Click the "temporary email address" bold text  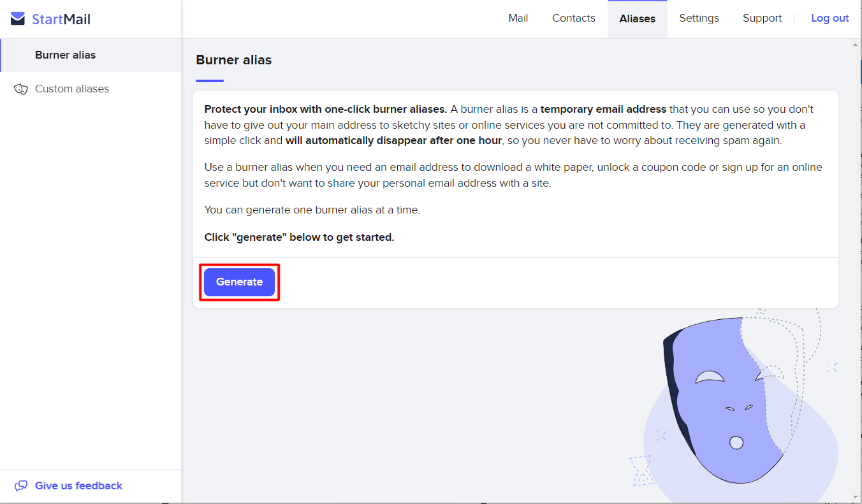coord(603,110)
